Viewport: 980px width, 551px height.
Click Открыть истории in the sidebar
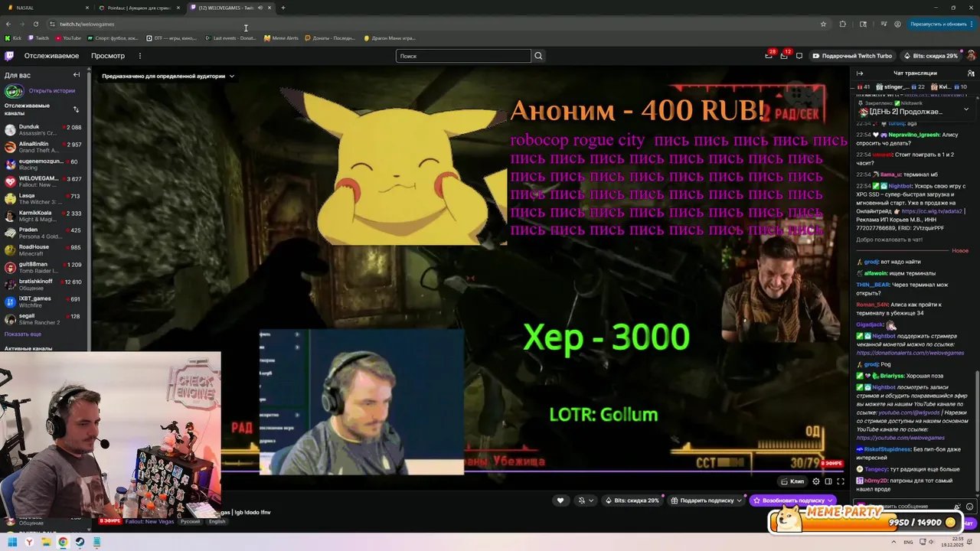(52, 91)
